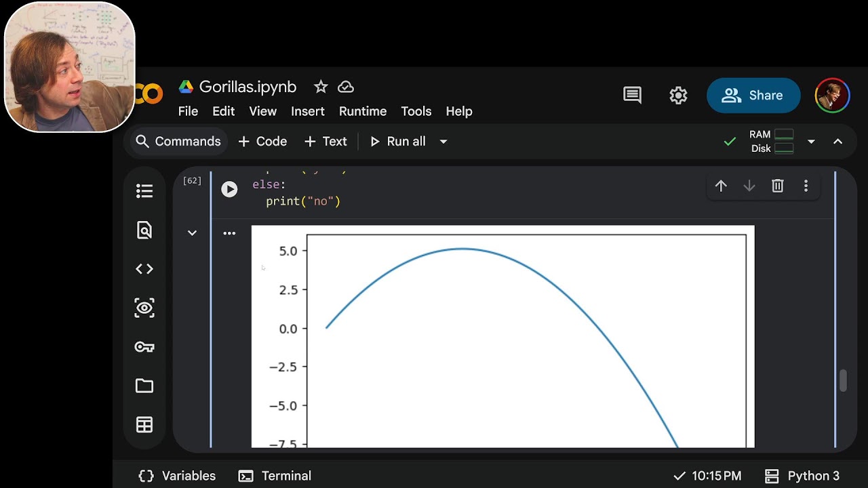
Task: Expand Run all dropdown arrow
Action: pyautogui.click(x=443, y=142)
